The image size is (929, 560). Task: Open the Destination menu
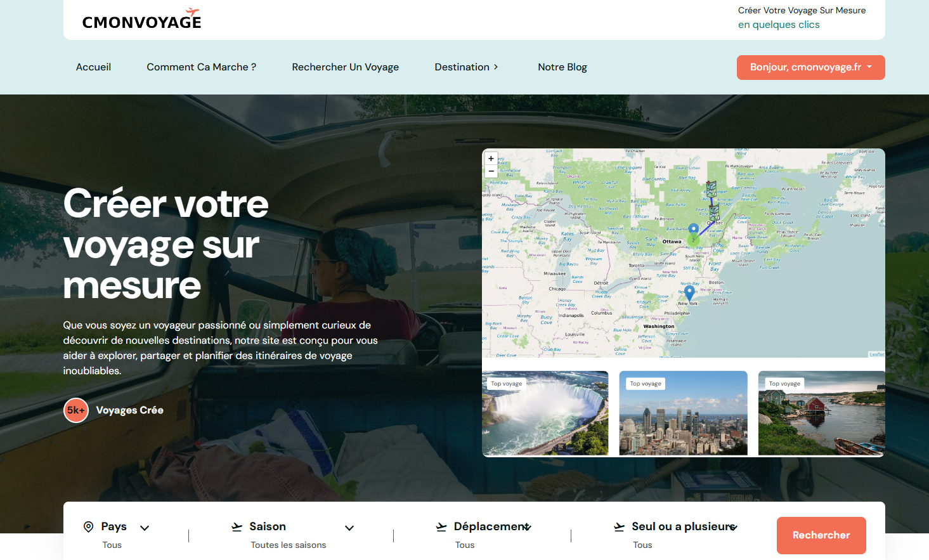click(466, 67)
